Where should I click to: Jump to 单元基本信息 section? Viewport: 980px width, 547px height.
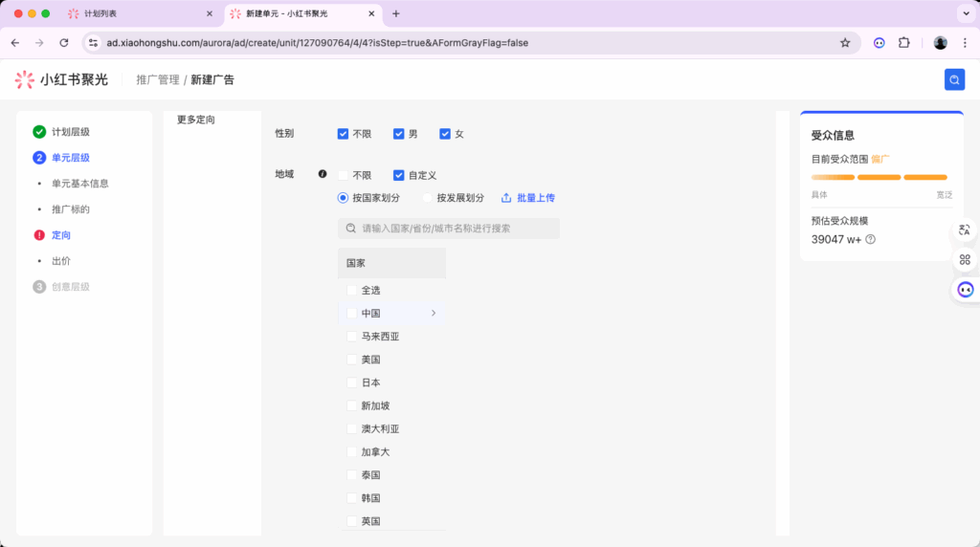point(80,183)
